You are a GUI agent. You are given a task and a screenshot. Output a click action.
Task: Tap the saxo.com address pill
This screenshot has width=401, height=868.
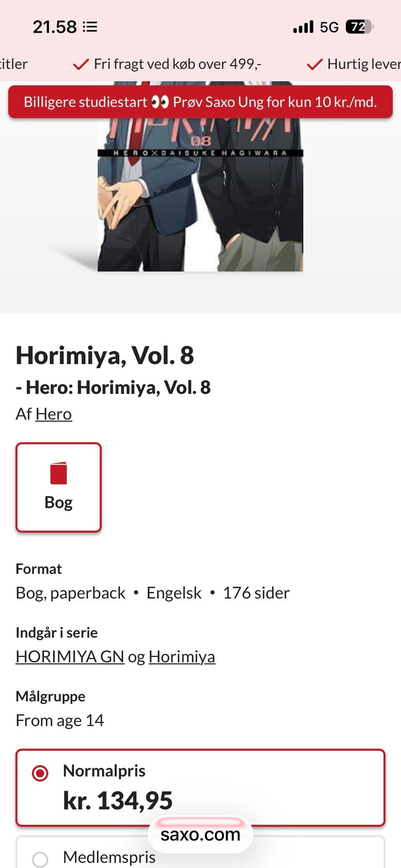pyautogui.click(x=200, y=835)
